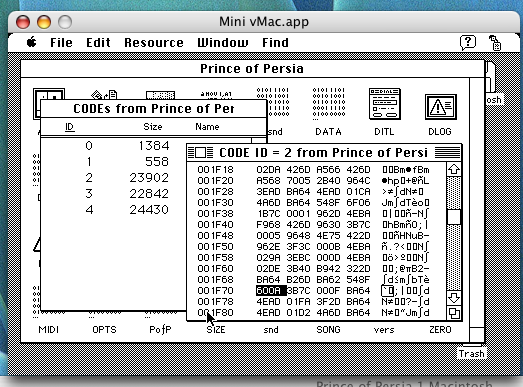Close the Mini vMac window
This screenshot has width=523, height=387.
pyautogui.click(x=23, y=22)
